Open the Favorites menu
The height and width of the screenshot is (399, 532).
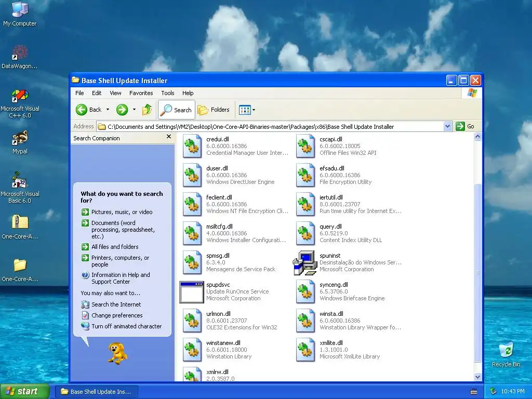[141, 93]
